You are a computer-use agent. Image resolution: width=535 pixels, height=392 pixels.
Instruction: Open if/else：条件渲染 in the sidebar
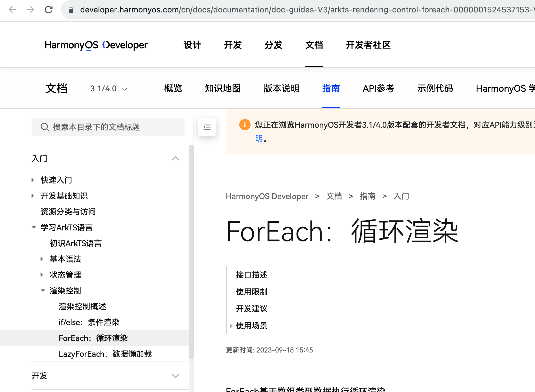pos(89,322)
